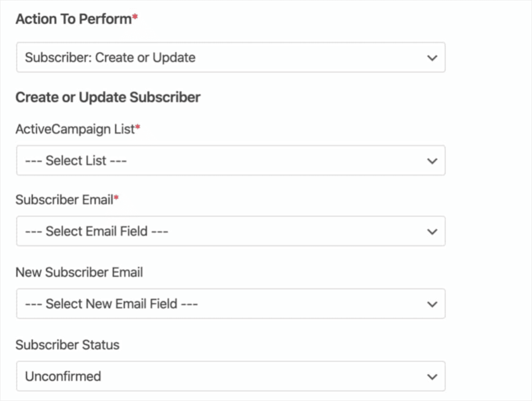Screen dimensions: 532x401
Task: Click the chevron next to Select New Email Field
Action: pos(432,304)
